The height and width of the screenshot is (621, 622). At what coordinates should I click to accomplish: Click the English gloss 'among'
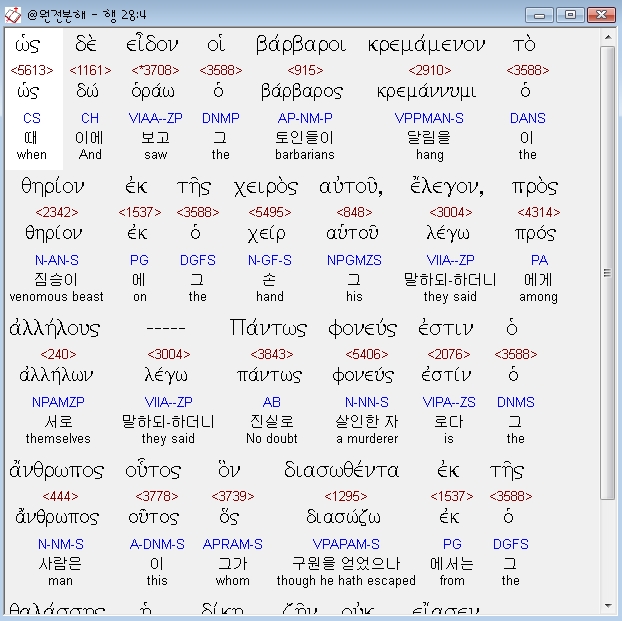[538, 297]
